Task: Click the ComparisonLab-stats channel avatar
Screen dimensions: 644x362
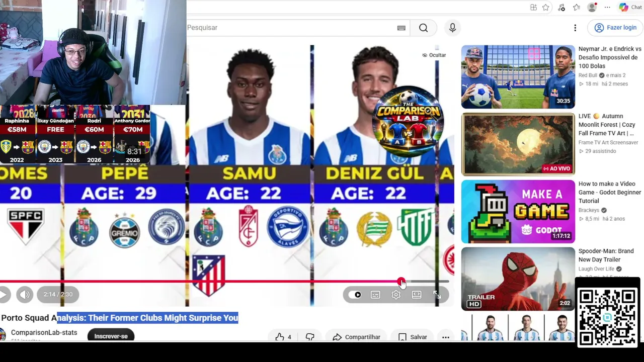Action: [x=3, y=334]
